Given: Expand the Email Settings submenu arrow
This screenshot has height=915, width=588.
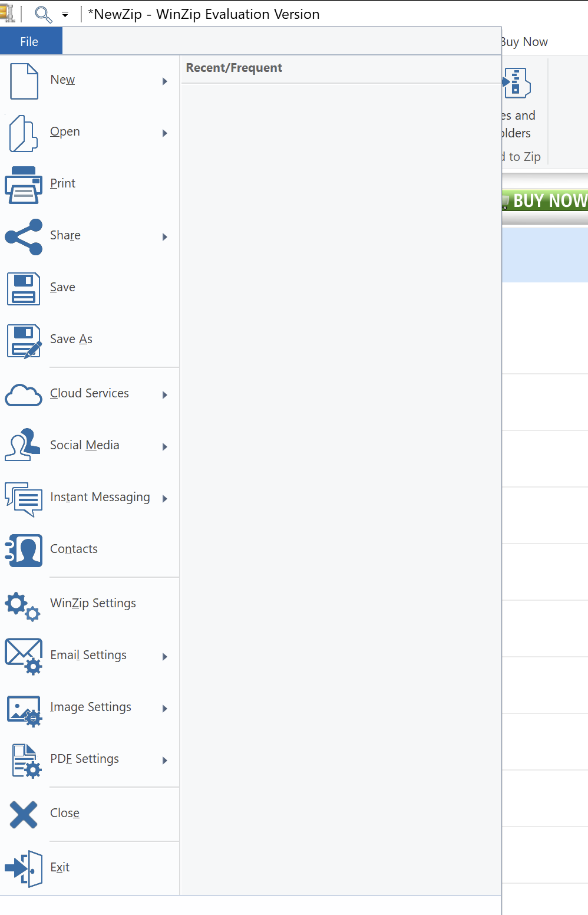Looking at the screenshot, I should click(165, 657).
